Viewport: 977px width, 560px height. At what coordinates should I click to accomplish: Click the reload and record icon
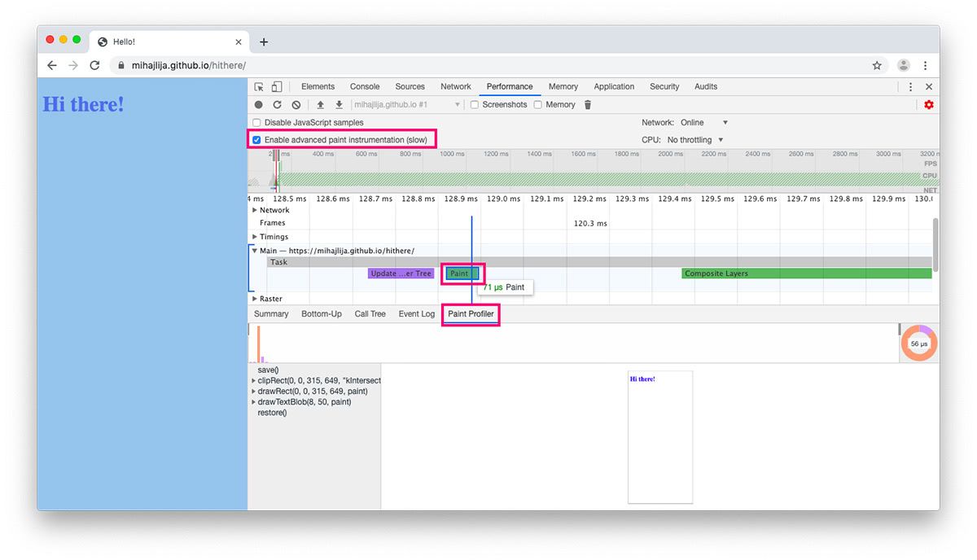[x=277, y=104]
